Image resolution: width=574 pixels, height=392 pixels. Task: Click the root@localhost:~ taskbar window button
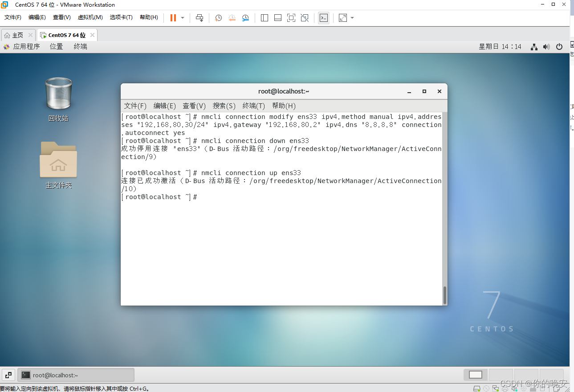pos(76,375)
